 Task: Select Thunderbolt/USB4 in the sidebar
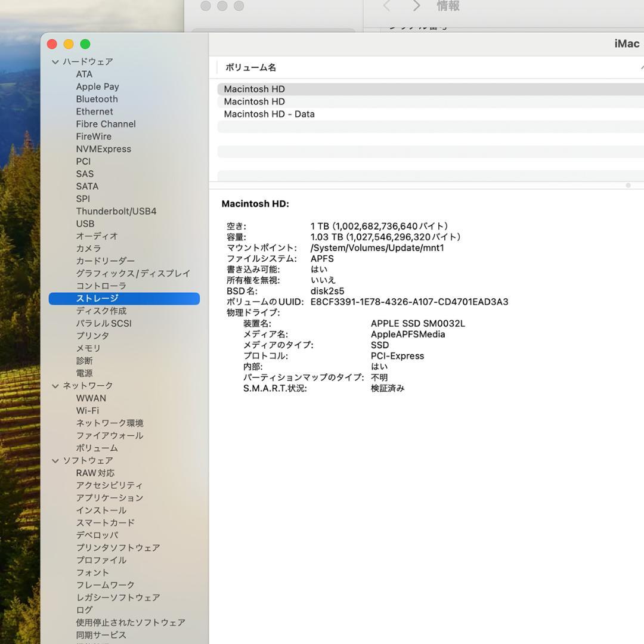(x=116, y=211)
